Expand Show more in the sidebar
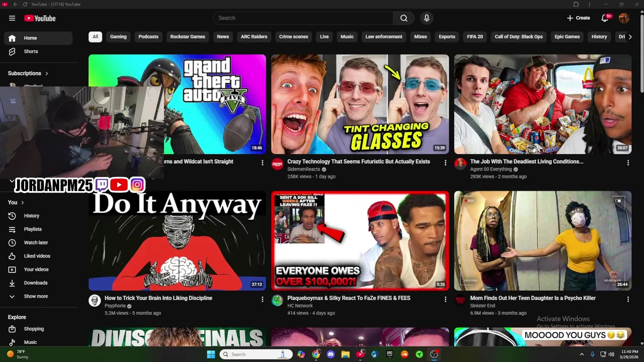The height and width of the screenshot is (362, 644). (38, 296)
